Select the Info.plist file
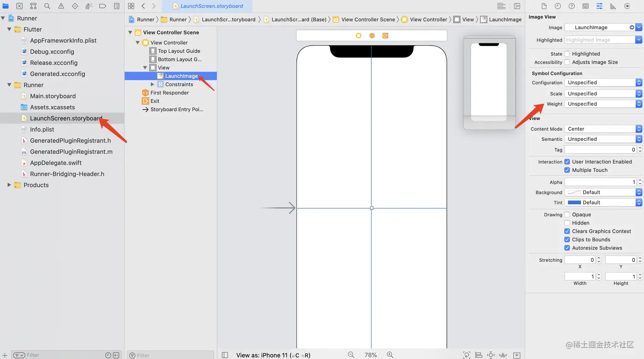This screenshot has height=359, width=644. 42,129
